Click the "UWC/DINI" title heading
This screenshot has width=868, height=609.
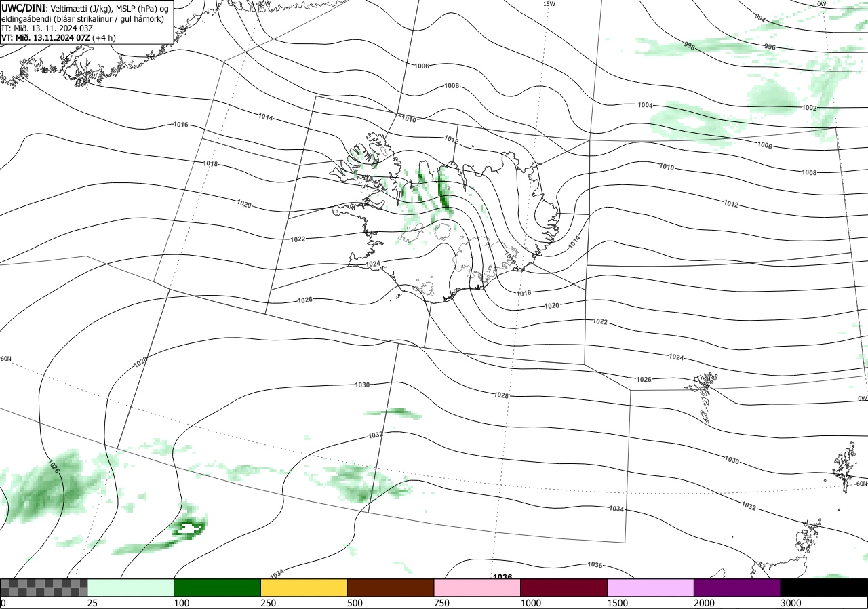point(24,7)
